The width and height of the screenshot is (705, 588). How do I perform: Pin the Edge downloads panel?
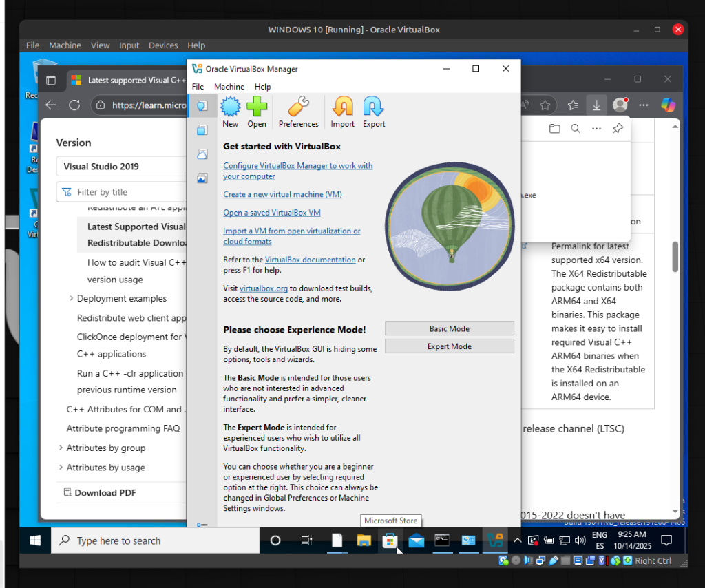618,129
